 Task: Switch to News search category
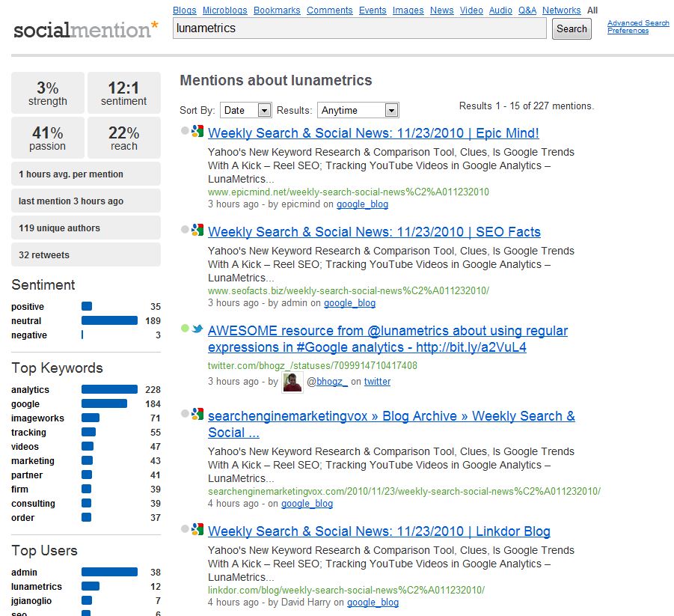[x=442, y=10]
